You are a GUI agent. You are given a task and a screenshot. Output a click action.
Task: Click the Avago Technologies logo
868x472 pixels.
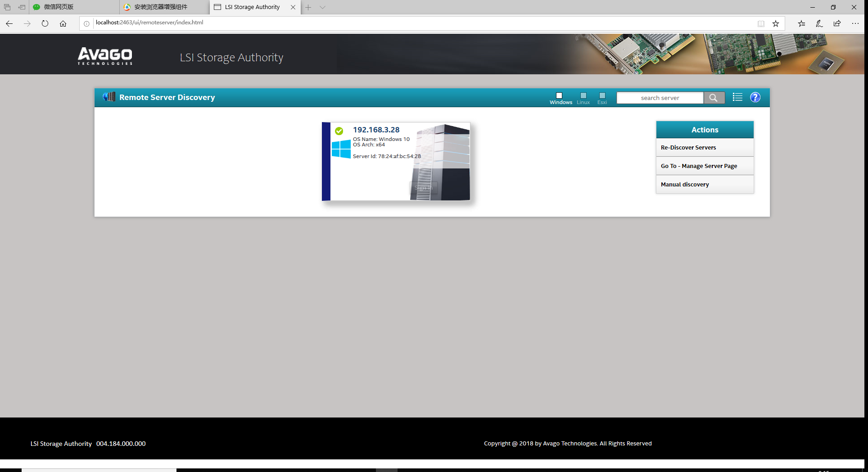[x=105, y=56]
